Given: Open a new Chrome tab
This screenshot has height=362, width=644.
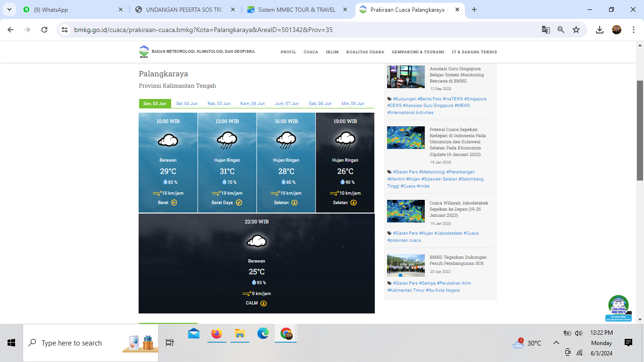Looking at the screenshot, I should (474, 9).
